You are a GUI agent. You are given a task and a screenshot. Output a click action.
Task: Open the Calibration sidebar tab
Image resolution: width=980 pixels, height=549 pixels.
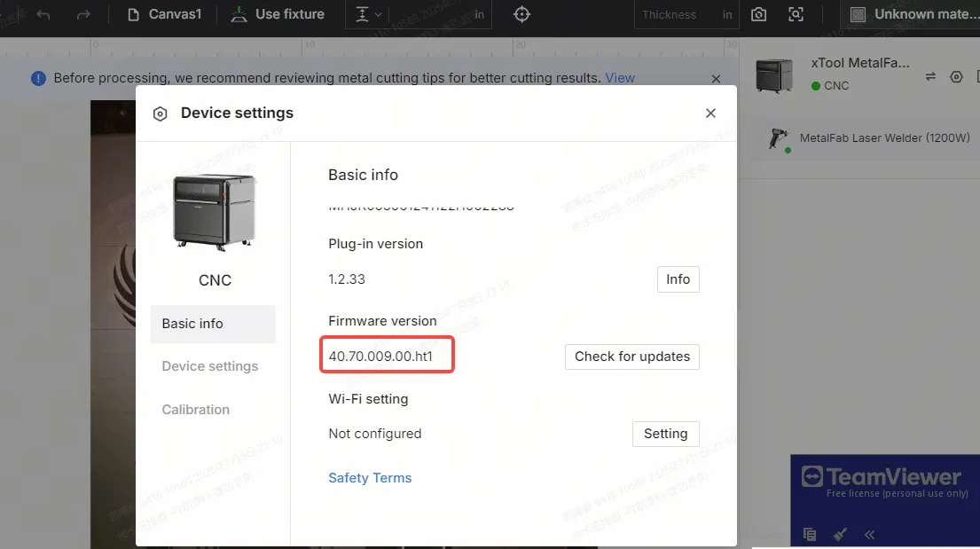pos(196,410)
